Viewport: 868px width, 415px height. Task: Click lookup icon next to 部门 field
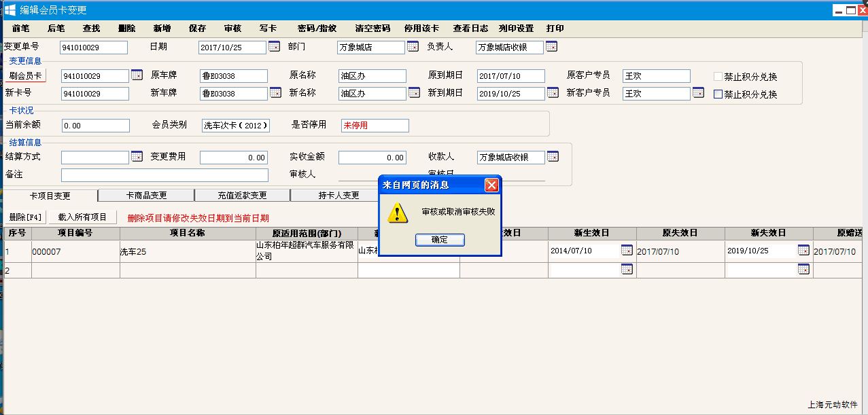pyautogui.click(x=413, y=47)
